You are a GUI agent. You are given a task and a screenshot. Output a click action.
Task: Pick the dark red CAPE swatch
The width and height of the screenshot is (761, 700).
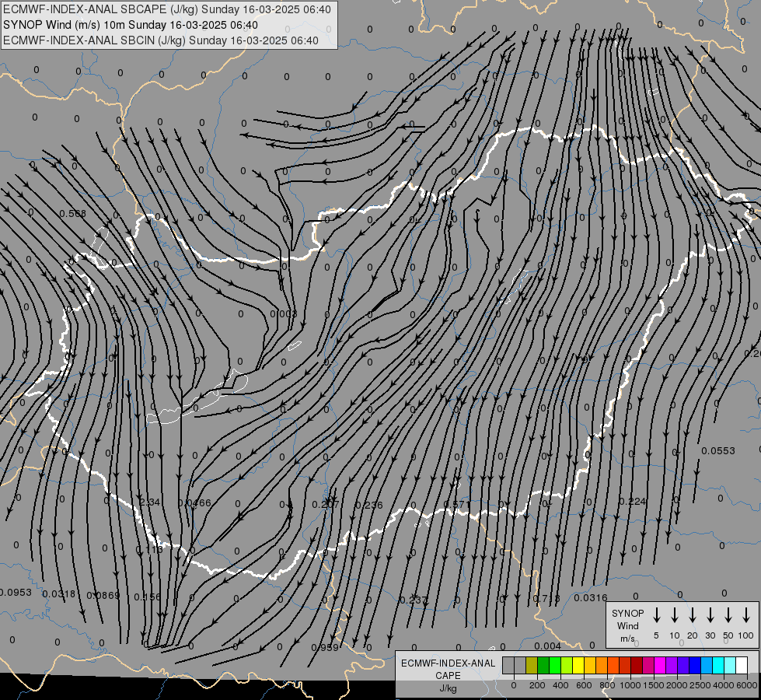pyautogui.click(x=637, y=665)
